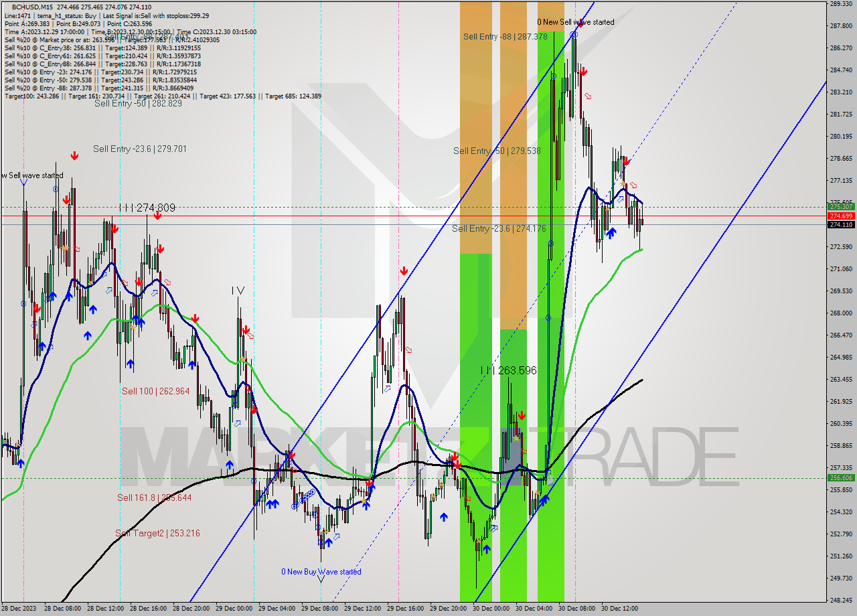The height and width of the screenshot is (616, 857).
Task: Select the 'I I I 274.809' wave label
Action: pos(147,208)
